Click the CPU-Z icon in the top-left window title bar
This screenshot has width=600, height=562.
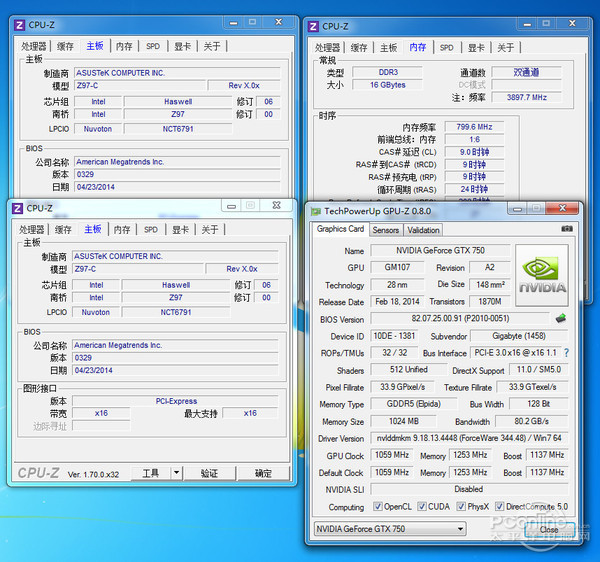click(21, 26)
